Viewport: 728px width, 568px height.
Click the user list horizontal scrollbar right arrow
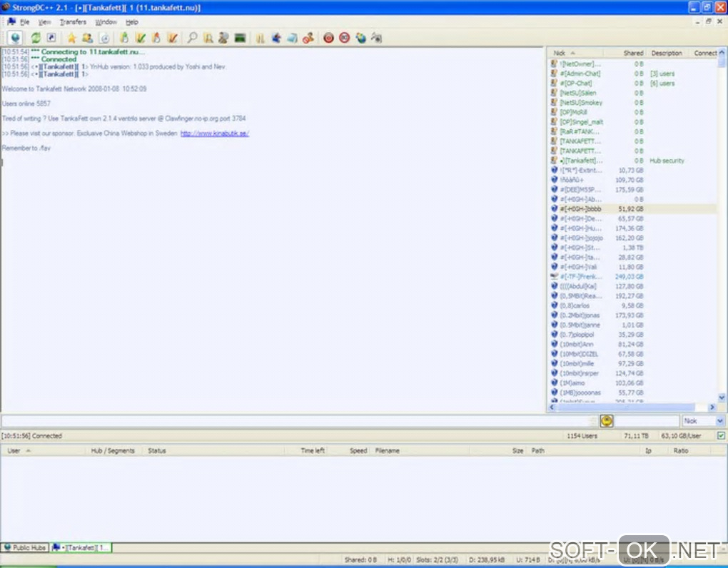tap(712, 407)
